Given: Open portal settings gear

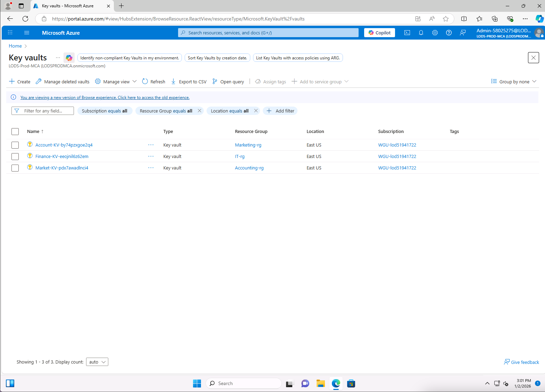Looking at the screenshot, I should (435, 33).
